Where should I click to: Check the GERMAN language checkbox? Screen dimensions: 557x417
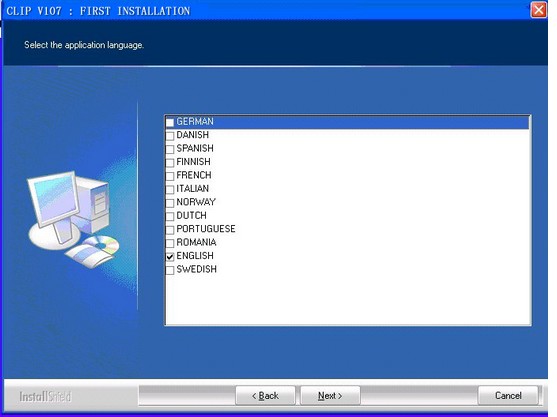170,123
